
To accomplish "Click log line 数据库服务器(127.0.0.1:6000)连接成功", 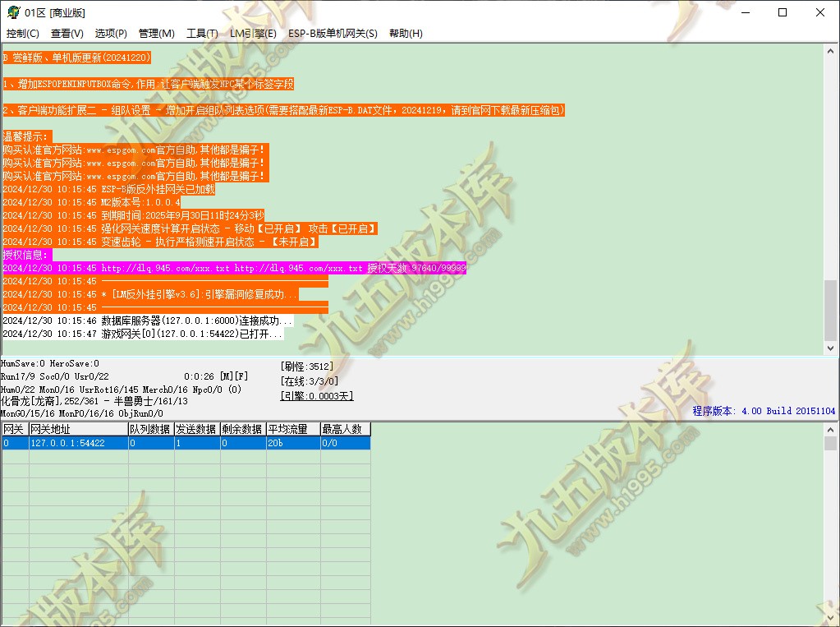I will 147,320.
